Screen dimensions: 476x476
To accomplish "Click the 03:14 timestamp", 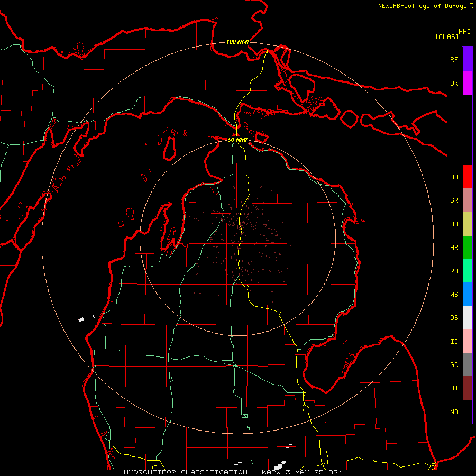I will tap(338, 472).
